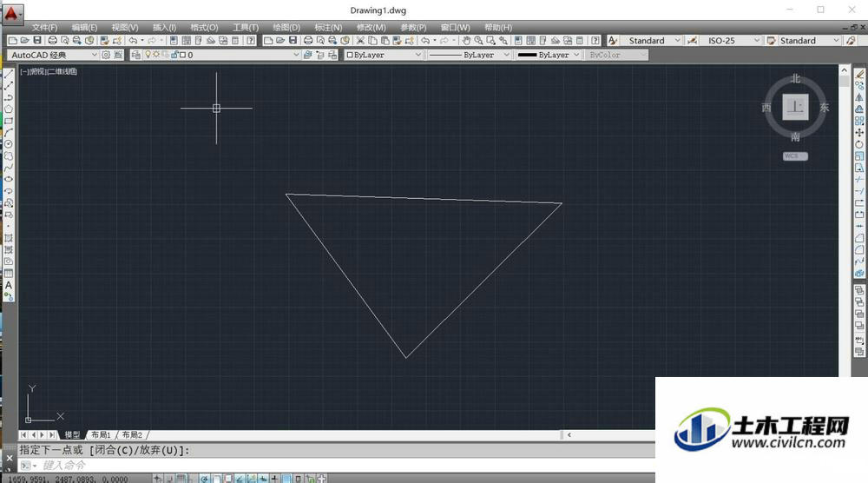Image resolution: width=868 pixels, height=483 pixels.
Task: Click the 北 north label on ViewCube
Action: tap(795, 79)
